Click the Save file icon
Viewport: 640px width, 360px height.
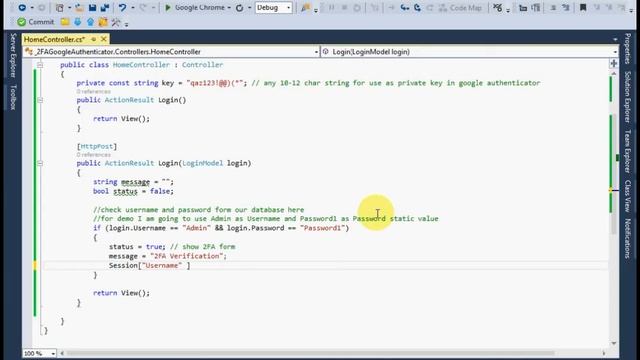pyautogui.click(x=93, y=8)
